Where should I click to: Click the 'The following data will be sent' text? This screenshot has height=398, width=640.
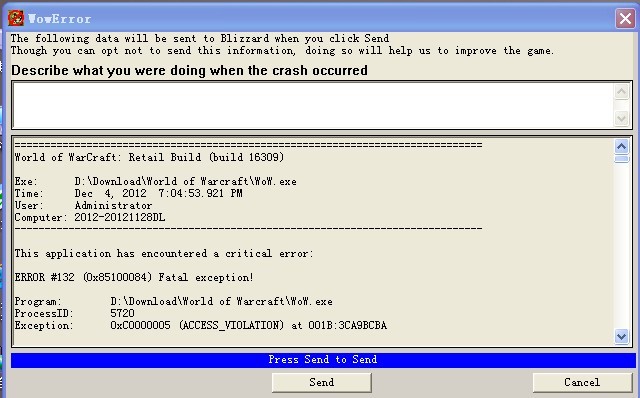tap(200, 39)
